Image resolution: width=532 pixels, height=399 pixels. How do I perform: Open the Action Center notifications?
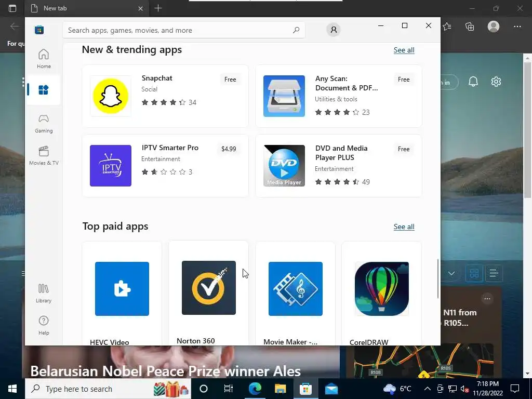[x=515, y=389]
